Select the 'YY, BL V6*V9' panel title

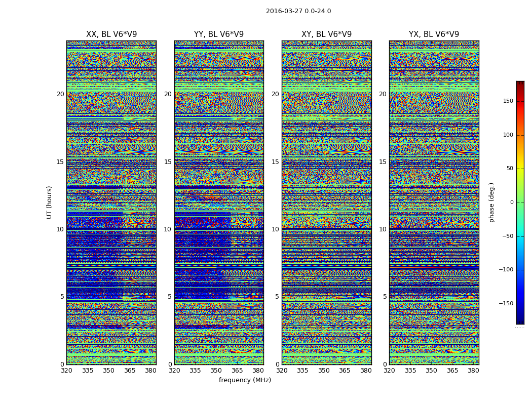(x=219, y=34)
